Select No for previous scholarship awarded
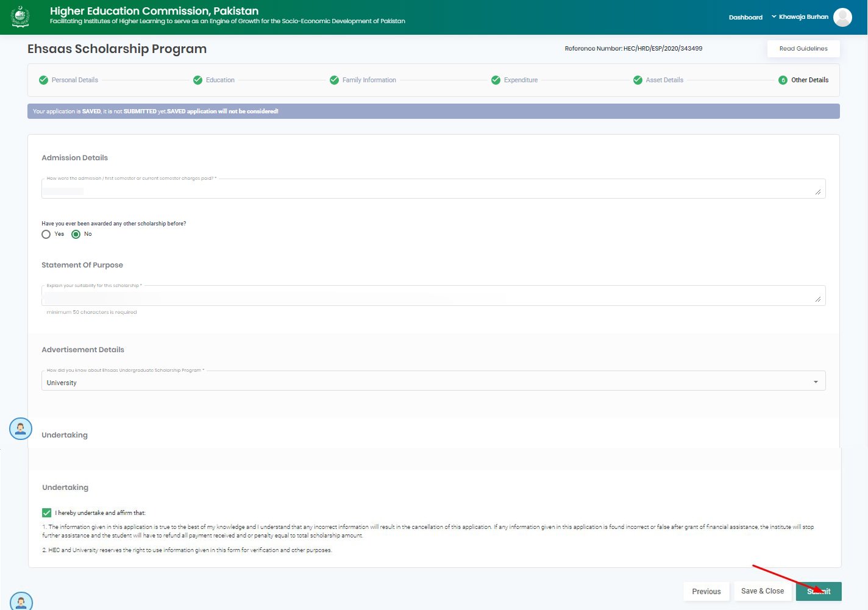The width and height of the screenshot is (868, 610). click(x=76, y=234)
